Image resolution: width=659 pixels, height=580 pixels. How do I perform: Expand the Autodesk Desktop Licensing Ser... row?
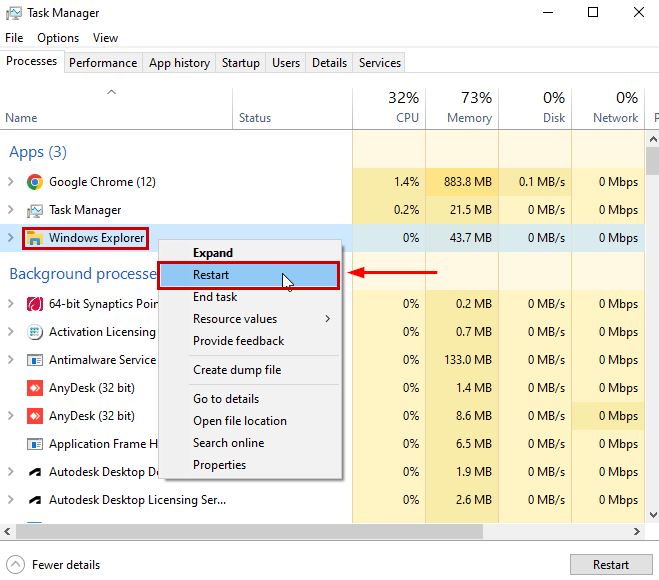11,500
